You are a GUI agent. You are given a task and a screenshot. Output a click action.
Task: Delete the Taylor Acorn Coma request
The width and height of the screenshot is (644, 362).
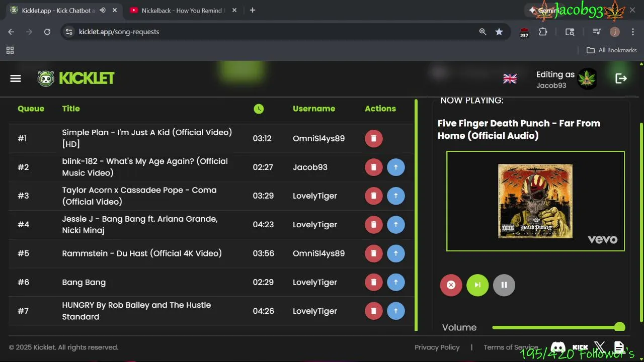(x=373, y=196)
